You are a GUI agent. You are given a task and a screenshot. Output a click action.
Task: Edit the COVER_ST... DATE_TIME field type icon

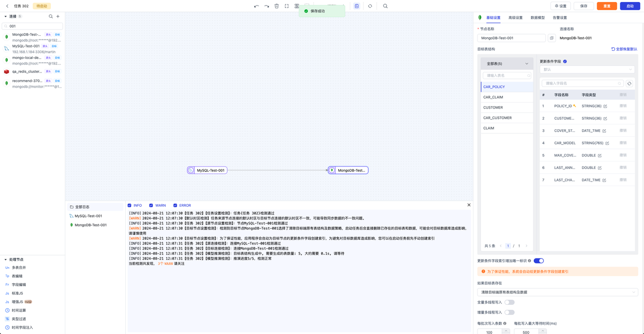coord(605,131)
